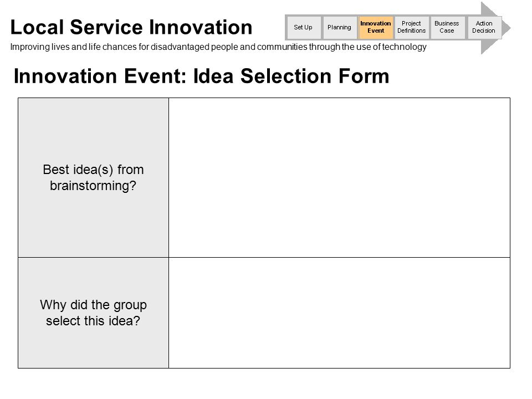Click the empty answer box for best ideas
The width and height of the screenshot is (532, 399).
(339, 177)
